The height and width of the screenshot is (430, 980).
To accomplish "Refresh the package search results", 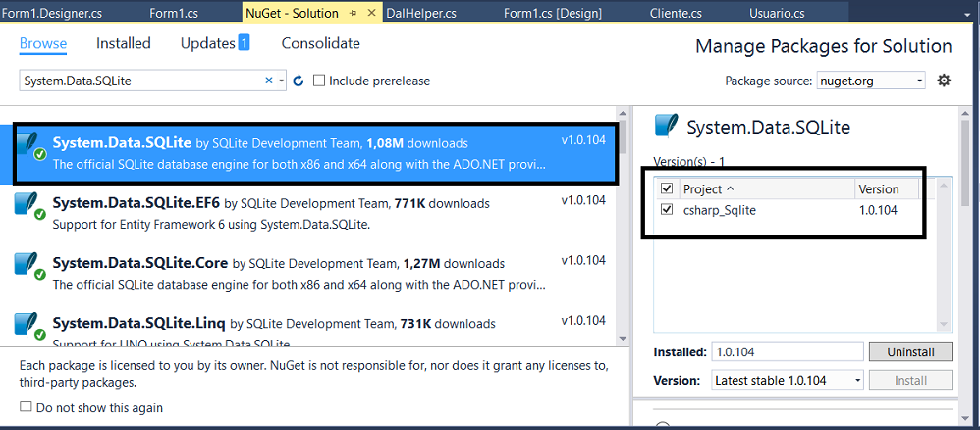I will click(x=299, y=81).
